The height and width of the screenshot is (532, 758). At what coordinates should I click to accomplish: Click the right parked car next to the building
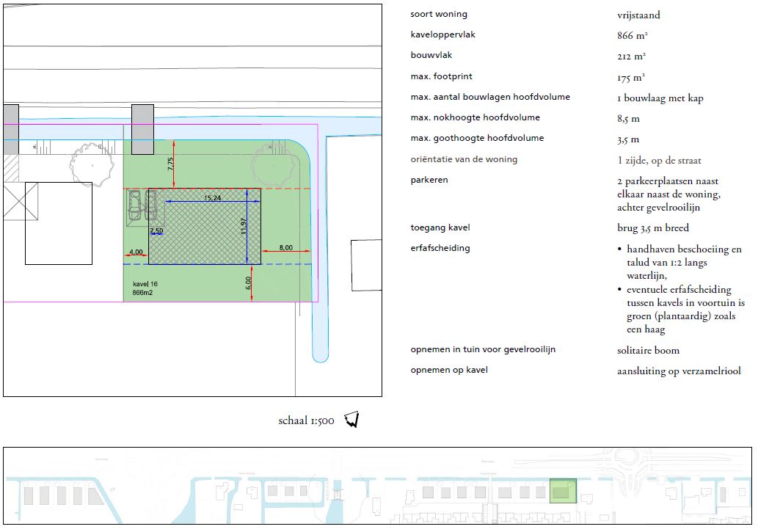152,205
